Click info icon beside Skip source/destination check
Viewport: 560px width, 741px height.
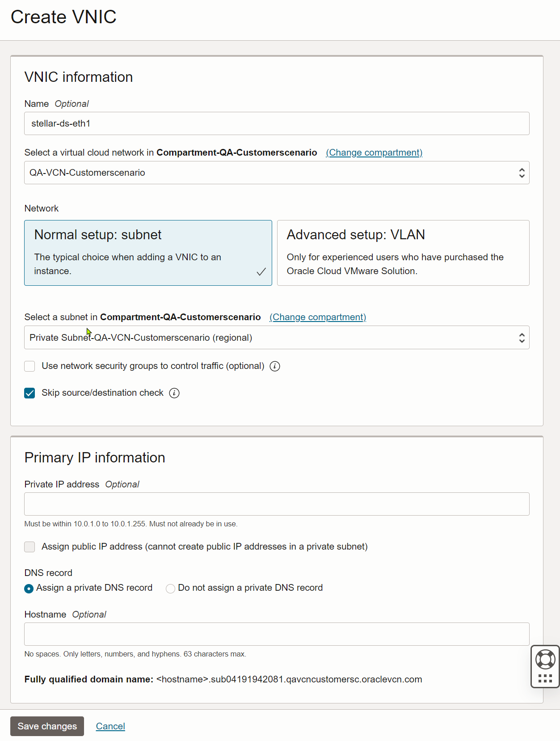[x=174, y=393]
